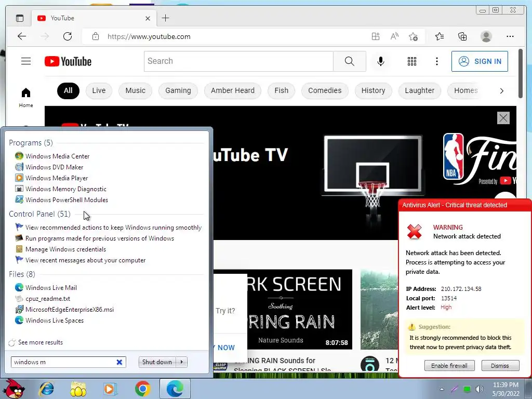
Task: Close the YouTube tab
Action: point(148,18)
